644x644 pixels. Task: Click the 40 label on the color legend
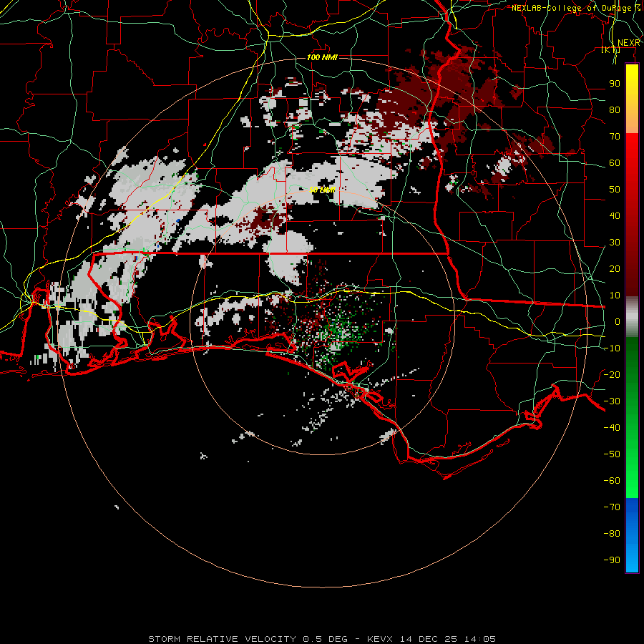point(615,215)
